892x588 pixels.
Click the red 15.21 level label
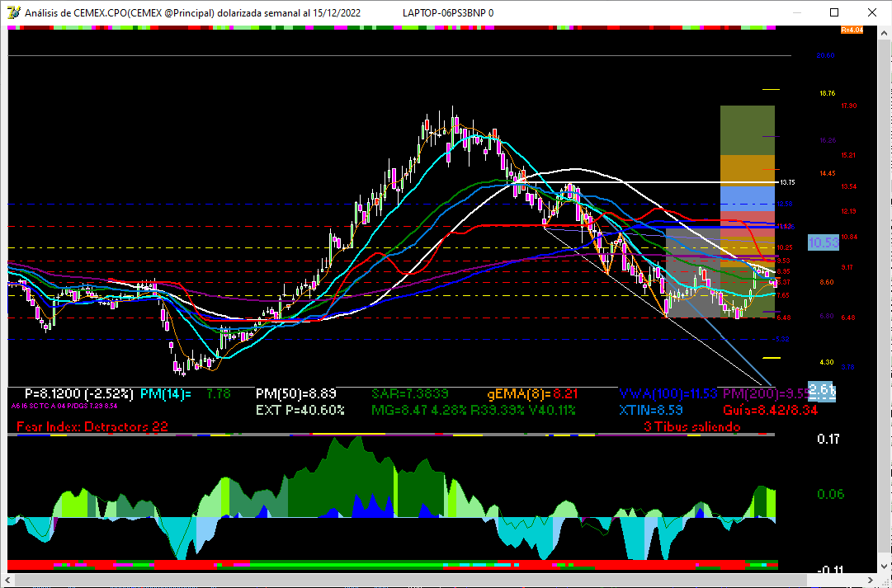click(x=849, y=155)
